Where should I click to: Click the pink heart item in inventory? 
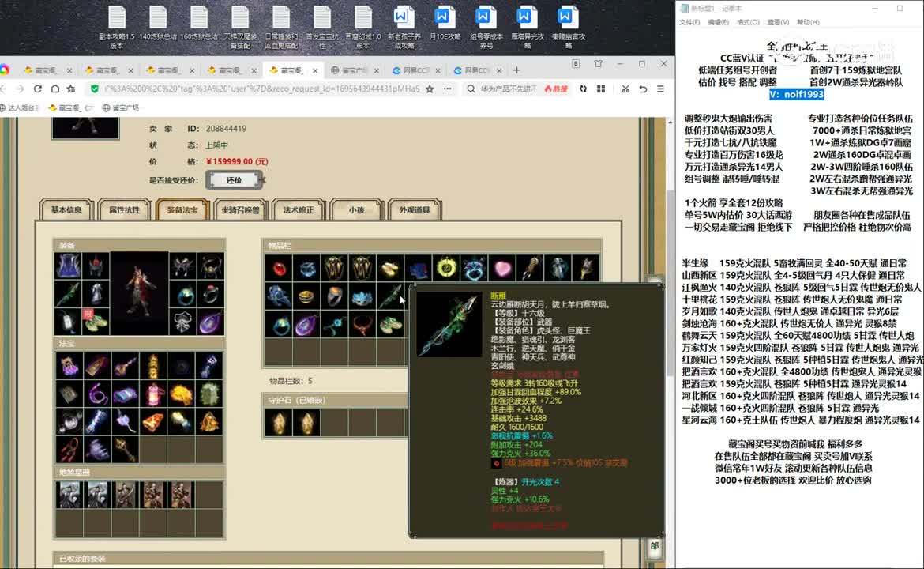(x=502, y=268)
